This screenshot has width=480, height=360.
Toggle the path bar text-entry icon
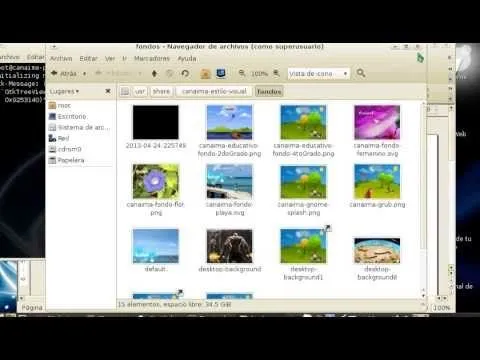pos(125,91)
